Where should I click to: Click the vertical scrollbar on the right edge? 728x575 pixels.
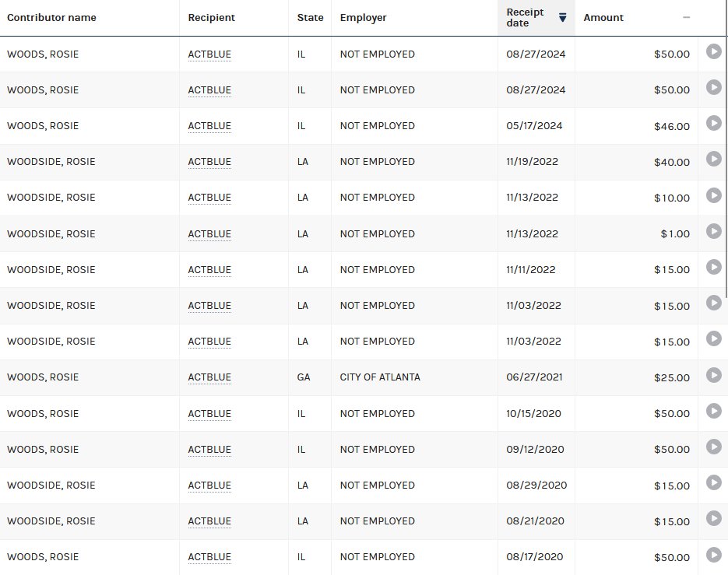(726, 149)
